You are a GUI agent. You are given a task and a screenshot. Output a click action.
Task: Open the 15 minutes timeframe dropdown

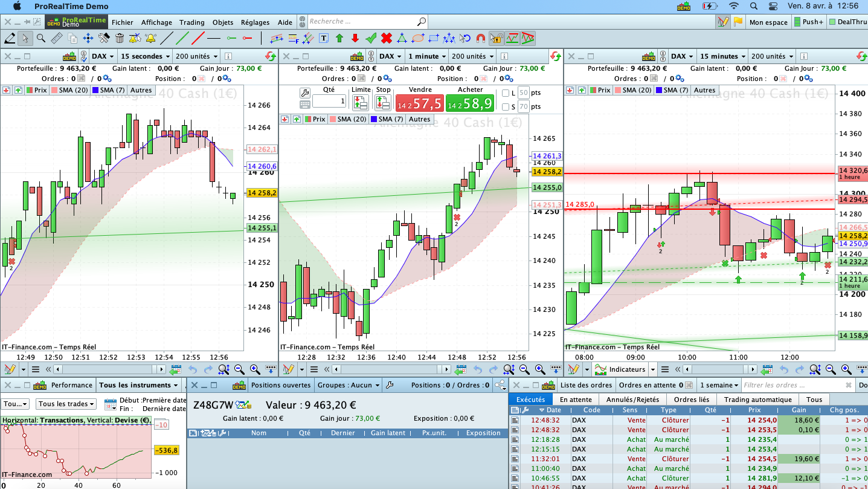point(721,56)
